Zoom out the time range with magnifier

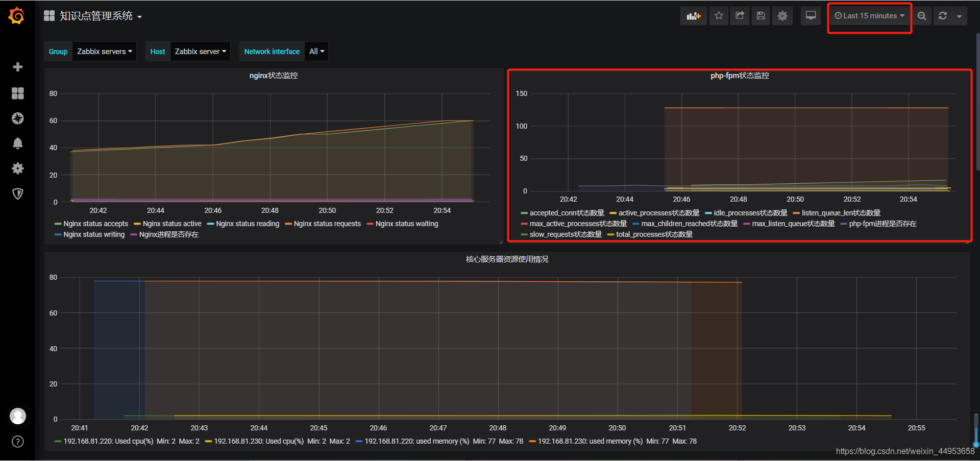922,16
